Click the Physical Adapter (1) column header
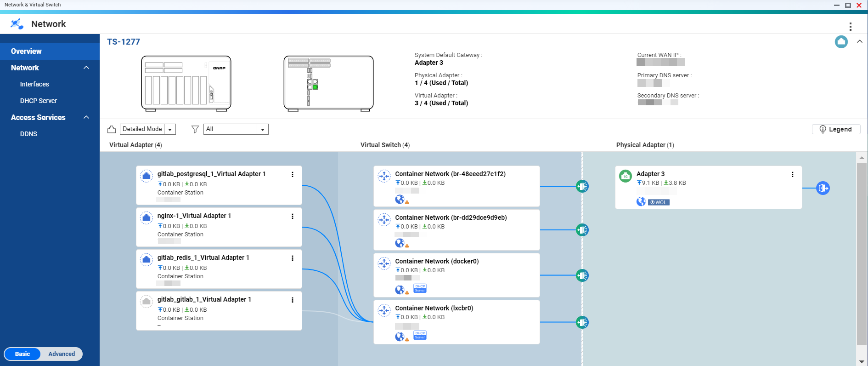The width and height of the screenshot is (868, 366). [x=645, y=145]
